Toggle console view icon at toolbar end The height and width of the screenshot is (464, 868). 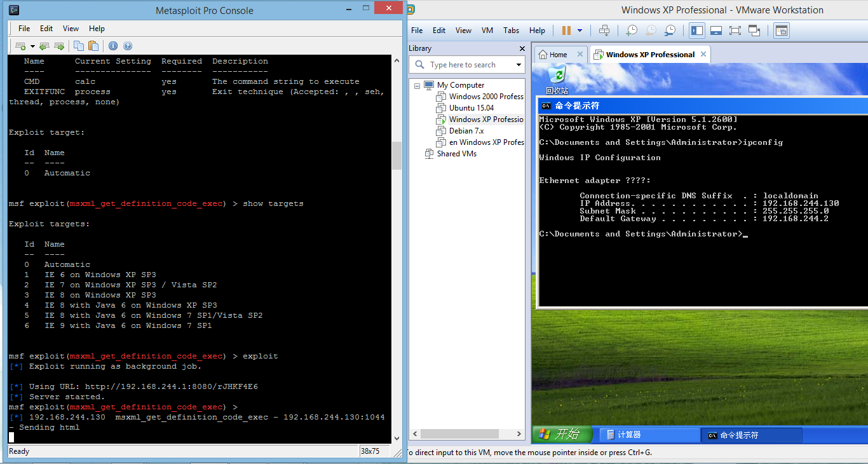pyautogui.click(x=781, y=31)
